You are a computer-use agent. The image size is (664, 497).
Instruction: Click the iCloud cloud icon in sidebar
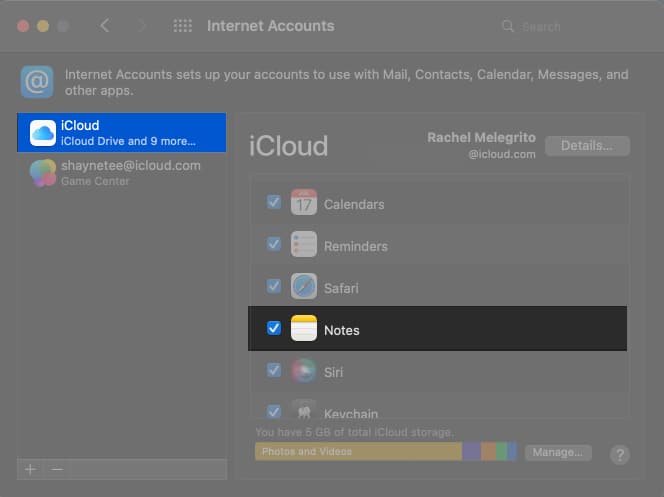click(43, 133)
